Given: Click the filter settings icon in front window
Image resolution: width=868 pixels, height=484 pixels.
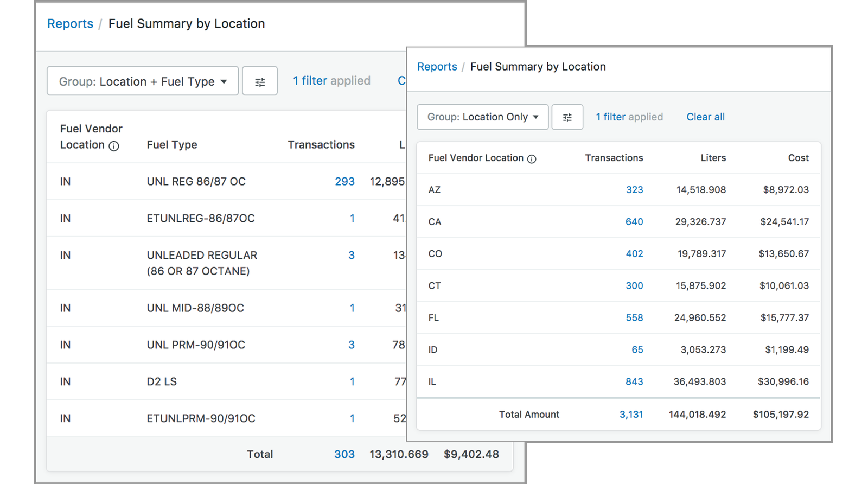Looking at the screenshot, I should (567, 117).
